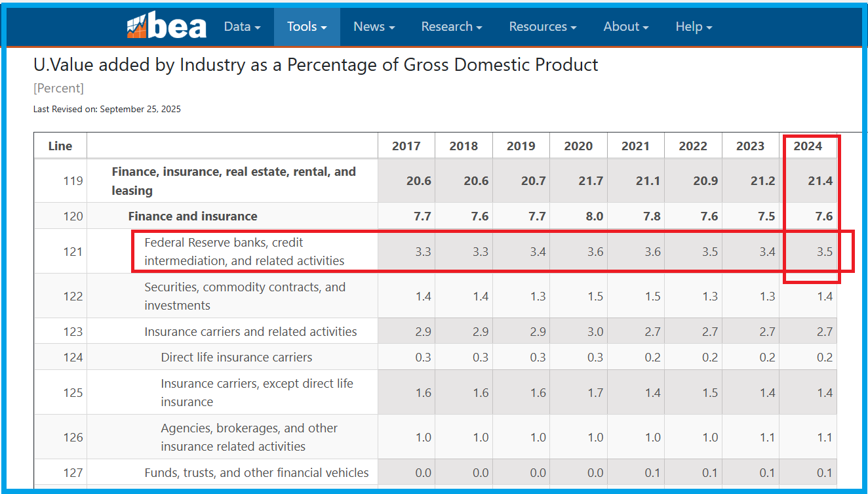Expand the About menu

click(x=625, y=27)
